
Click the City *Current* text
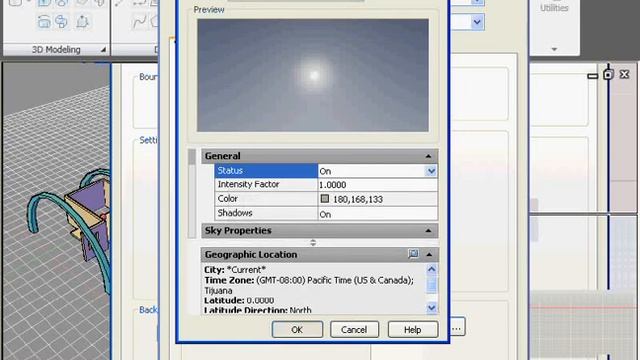(x=235, y=270)
